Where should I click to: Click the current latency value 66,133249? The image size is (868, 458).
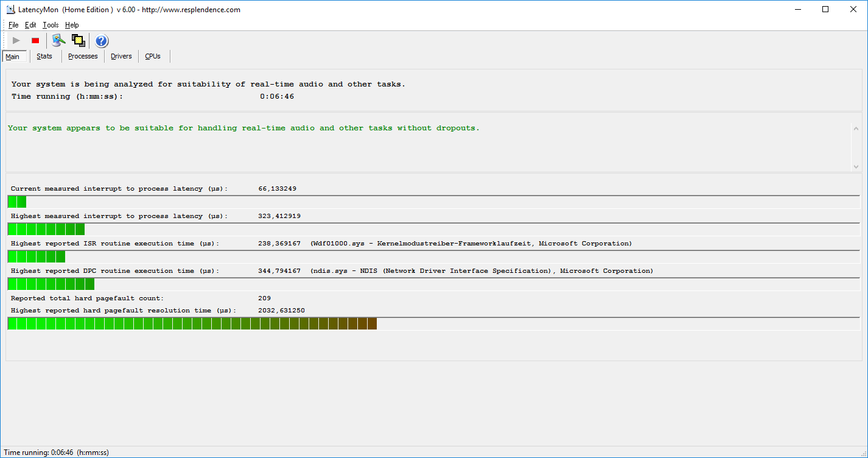[x=278, y=189]
